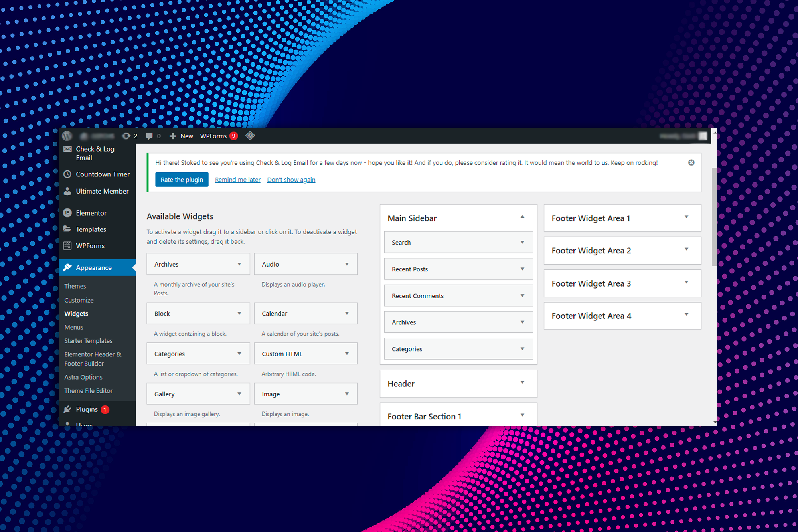Image resolution: width=798 pixels, height=532 pixels.
Task: Click the Elementor icon in sidebar
Action: click(x=67, y=212)
